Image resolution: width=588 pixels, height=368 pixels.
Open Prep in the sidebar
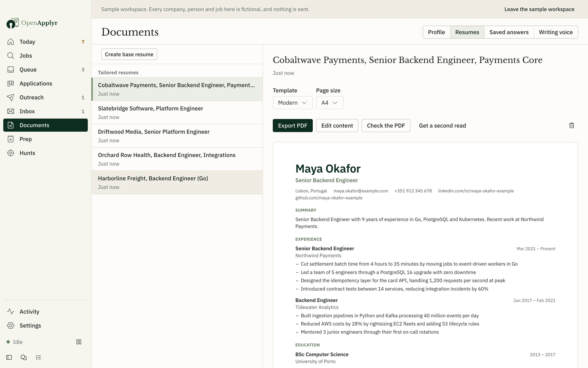(46, 139)
